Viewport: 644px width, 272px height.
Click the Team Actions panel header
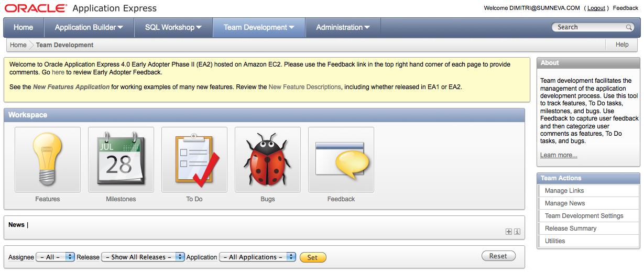(x=588, y=178)
